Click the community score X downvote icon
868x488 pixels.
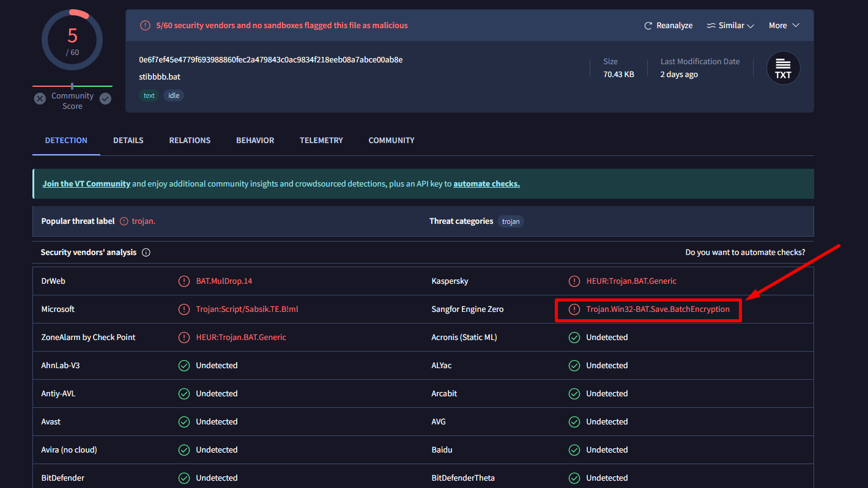tap(40, 98)
